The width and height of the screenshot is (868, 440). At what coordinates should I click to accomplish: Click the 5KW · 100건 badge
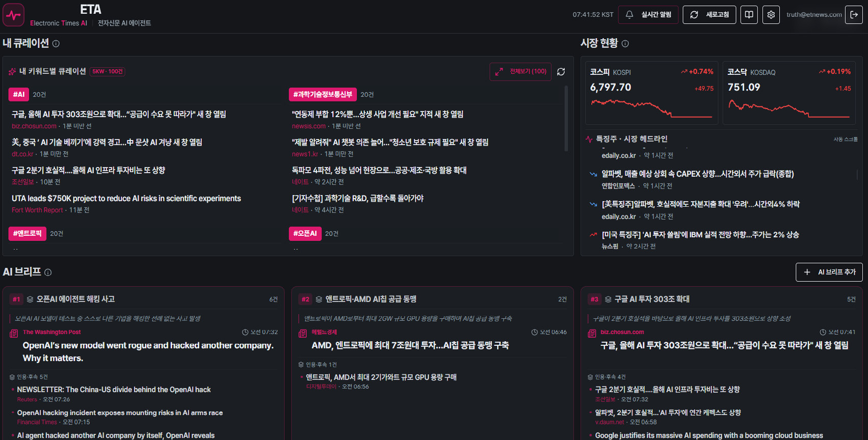coord(108,72)
